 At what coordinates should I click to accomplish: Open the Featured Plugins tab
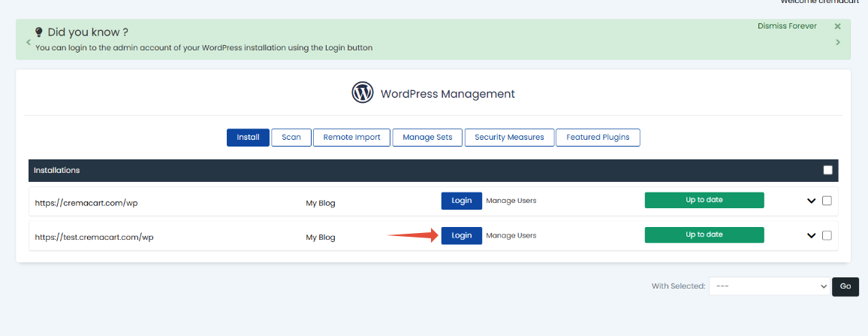click(598, 138)
